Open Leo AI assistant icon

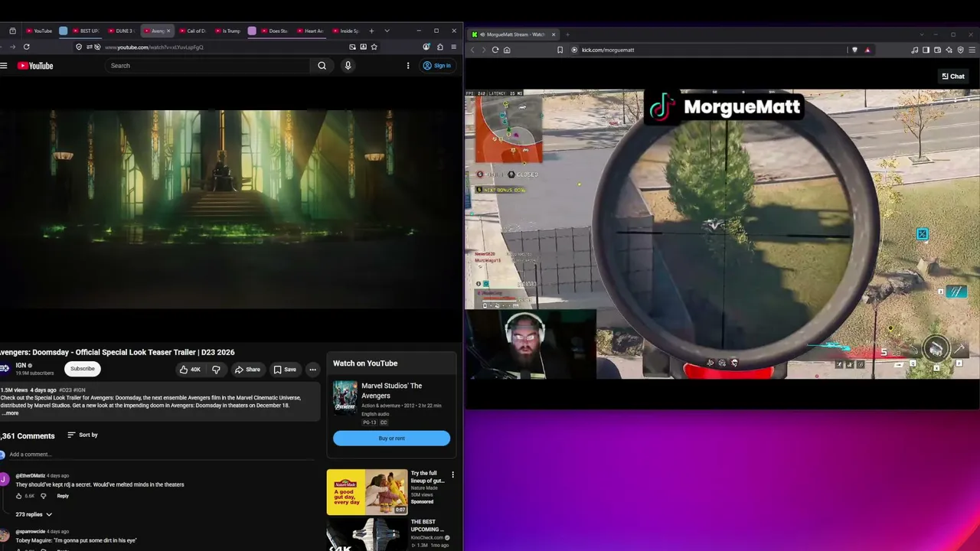pos(949,50)
